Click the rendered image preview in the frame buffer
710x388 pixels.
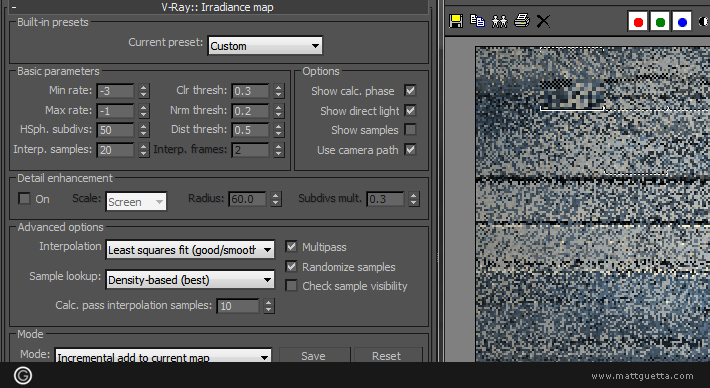(x=592, y=204)
